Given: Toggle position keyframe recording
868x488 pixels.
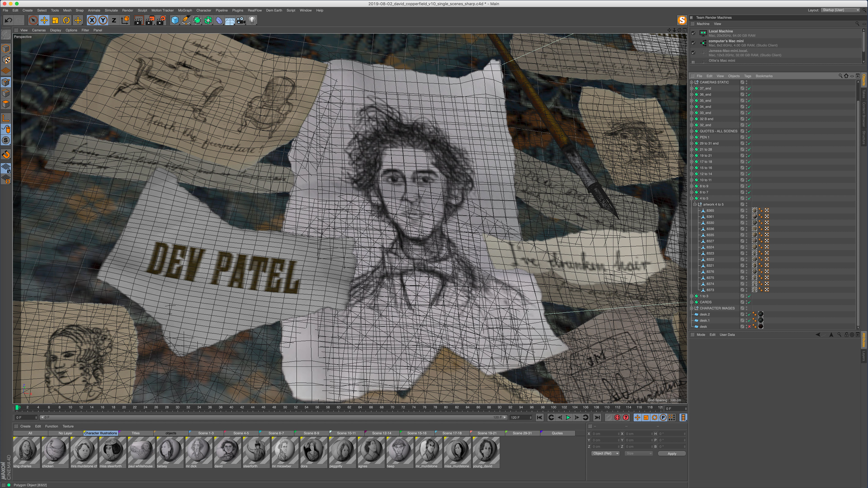Looking at the screenshot, I should 637,417.
